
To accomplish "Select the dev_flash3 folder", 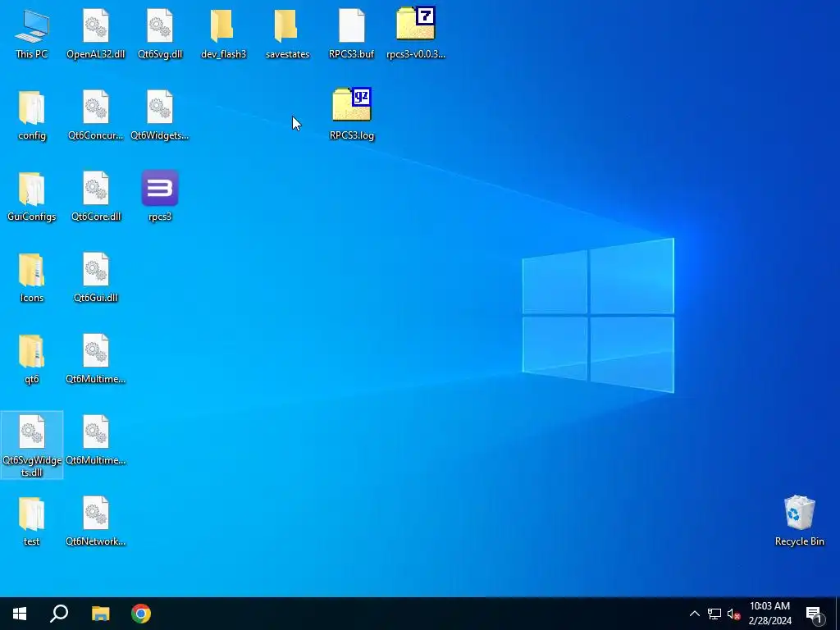I will pyautogui.click(x=223, y=33).
